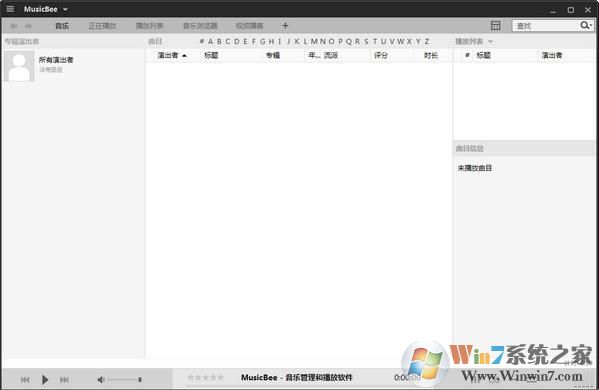Jump to letter W in alphabet bar
Screen dimensions: 599x390
click(x=400, y=41)
